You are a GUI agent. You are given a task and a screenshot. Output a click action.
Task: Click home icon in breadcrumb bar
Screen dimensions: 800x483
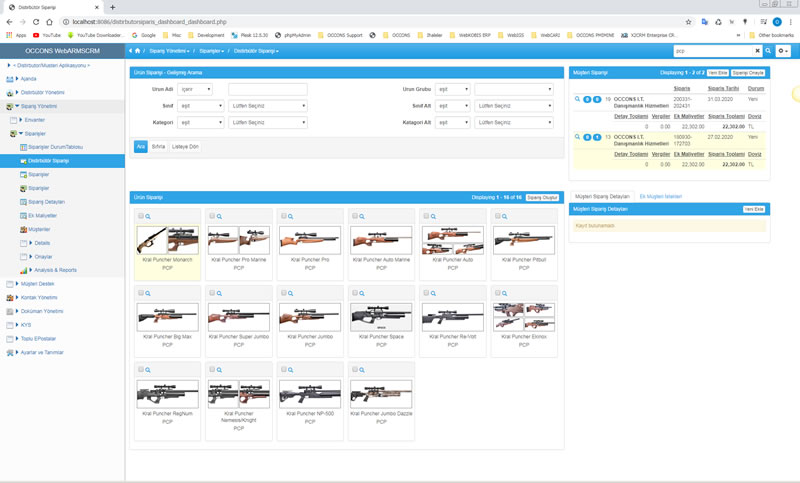137,51
